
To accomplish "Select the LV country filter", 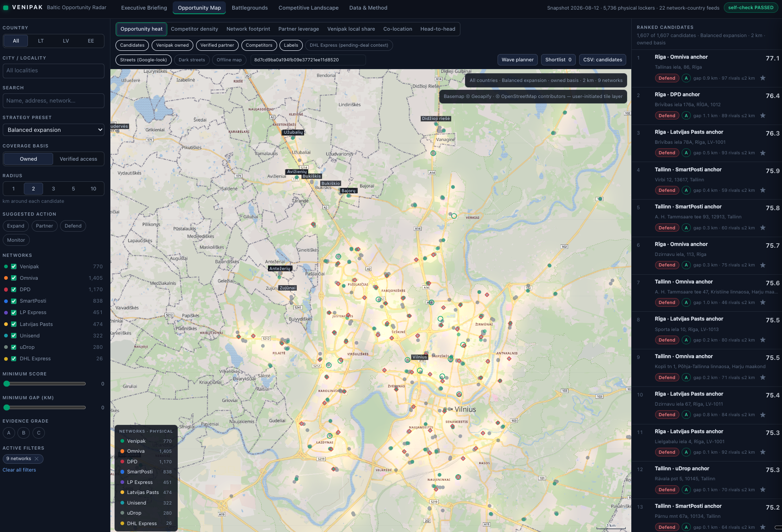I will click(66, 41).
